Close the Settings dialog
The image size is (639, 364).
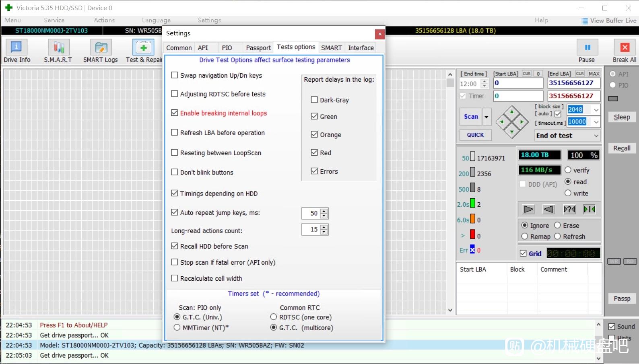[x=379, y=34]
